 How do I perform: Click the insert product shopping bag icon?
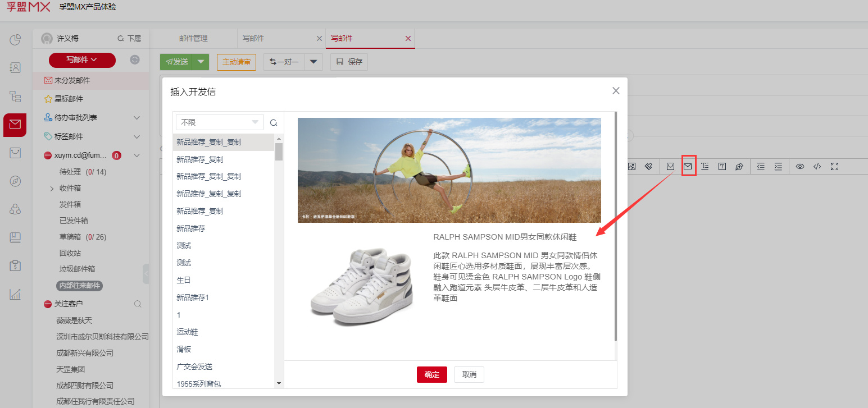click(670, 166)
